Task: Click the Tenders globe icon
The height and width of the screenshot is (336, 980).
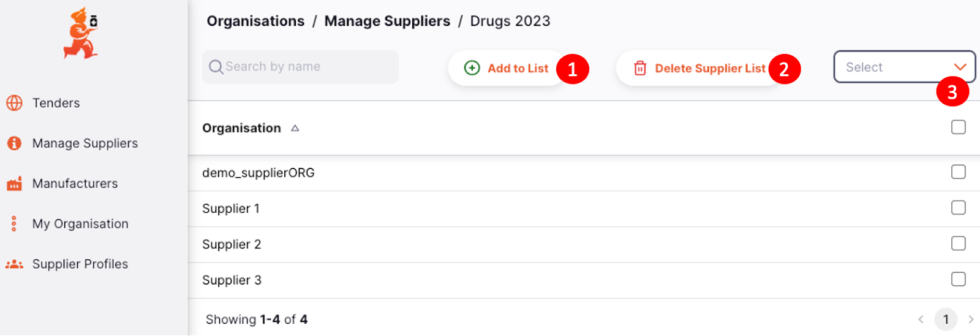Action: (14, 103)
